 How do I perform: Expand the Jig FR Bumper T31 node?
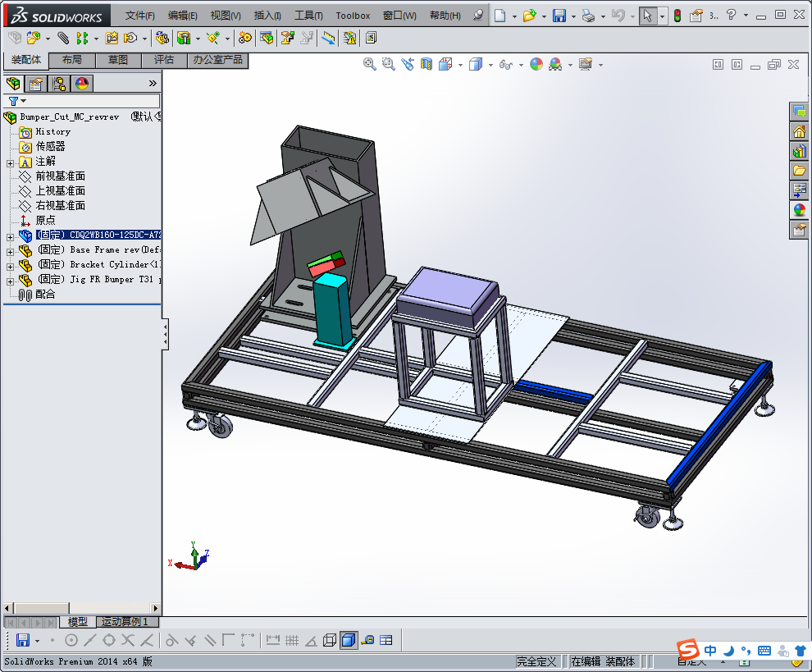[10, 281]
